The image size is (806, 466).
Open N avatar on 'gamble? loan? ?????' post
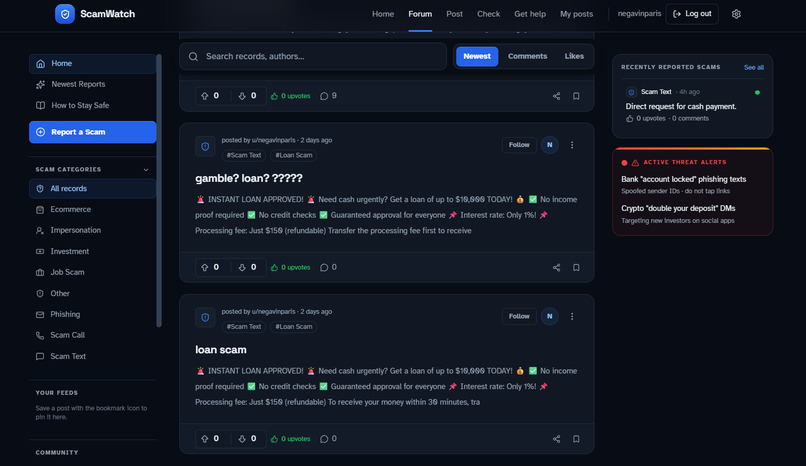tap(549, 145)
